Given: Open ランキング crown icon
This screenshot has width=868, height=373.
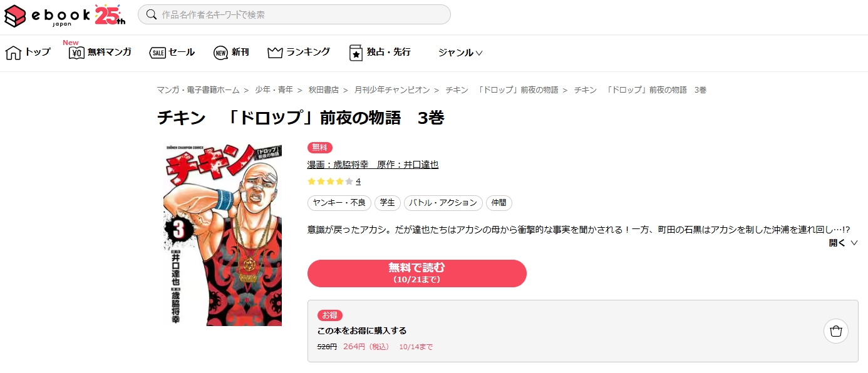Looking at the screenshot, I should [x=275, y=53].
